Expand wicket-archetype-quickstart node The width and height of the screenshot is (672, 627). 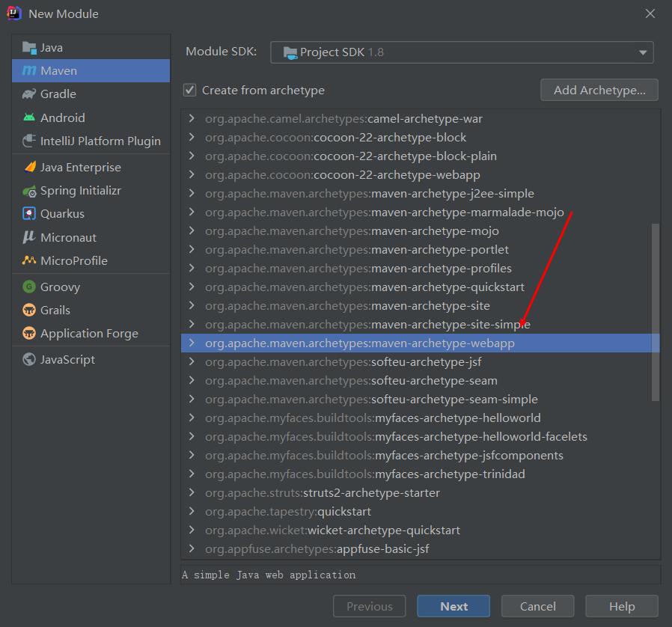(x=192, y=530)
